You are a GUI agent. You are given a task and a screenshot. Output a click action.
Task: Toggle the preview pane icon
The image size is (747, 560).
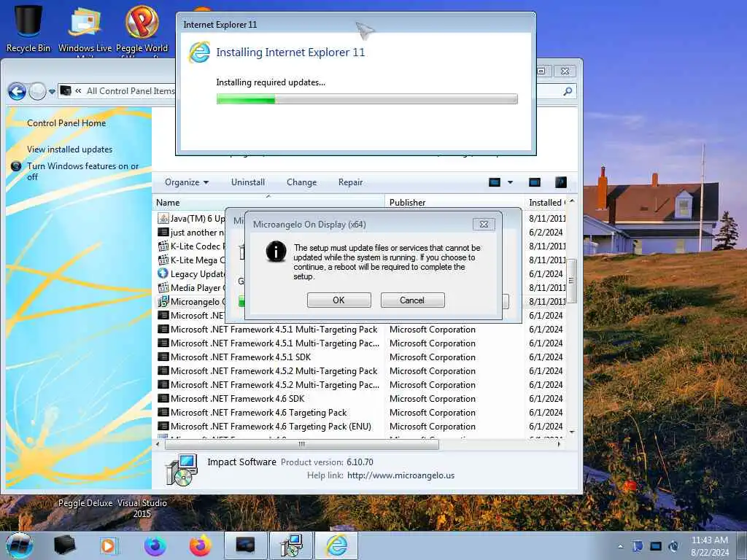(535, 182)
